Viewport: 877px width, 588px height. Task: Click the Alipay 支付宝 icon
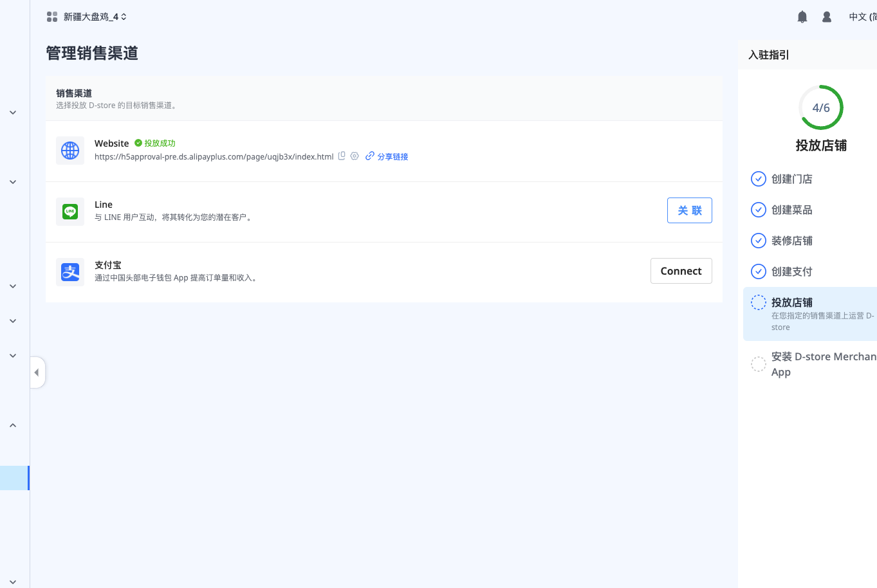70,272
